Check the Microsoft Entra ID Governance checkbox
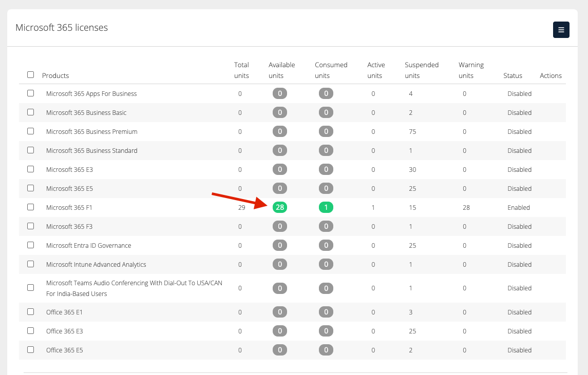Screen dimensions: 588x375 [30, 245]
